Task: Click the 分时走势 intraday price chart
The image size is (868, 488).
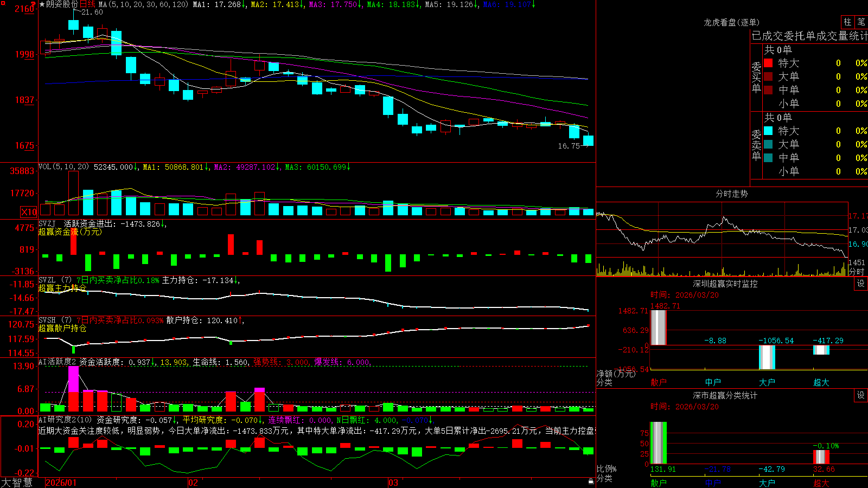Action: pyautogui.click(x=722, y=230)
